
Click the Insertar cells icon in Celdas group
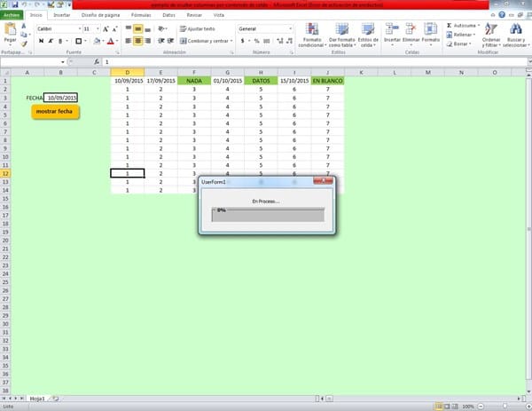pos(392,30)
